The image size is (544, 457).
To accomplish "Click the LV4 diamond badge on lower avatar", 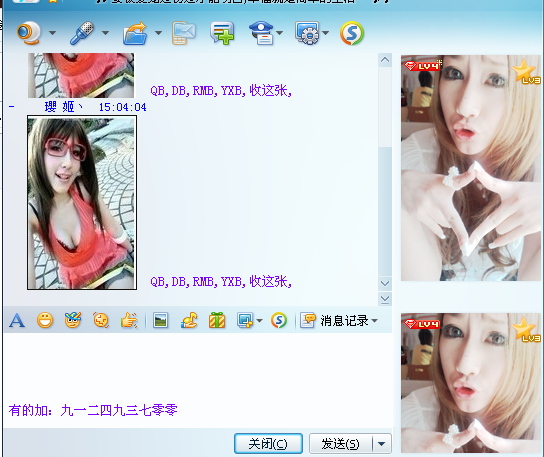I will tap(422, 324).
